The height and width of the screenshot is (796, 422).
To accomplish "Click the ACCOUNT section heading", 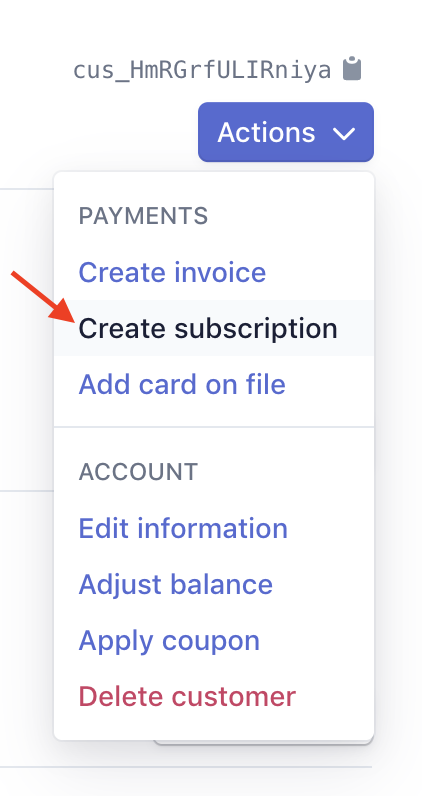I will pyautogui.click(x=138, y=472).
